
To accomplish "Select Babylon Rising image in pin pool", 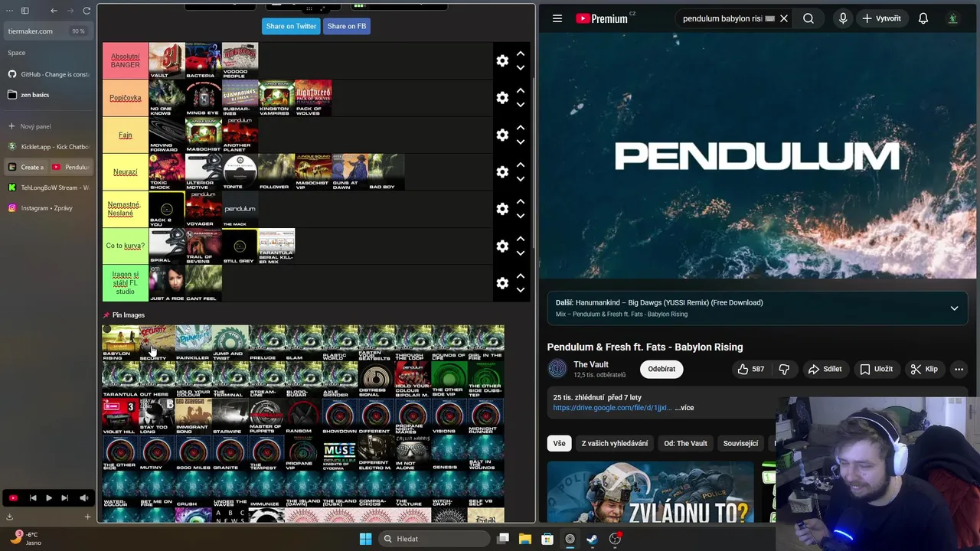I will [x=121, y=344].
